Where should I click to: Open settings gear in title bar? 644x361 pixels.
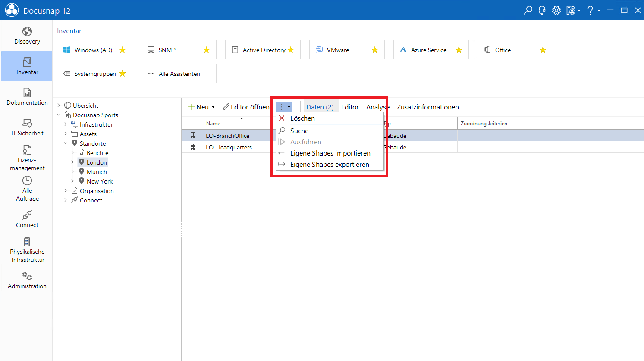coord(556,10)
